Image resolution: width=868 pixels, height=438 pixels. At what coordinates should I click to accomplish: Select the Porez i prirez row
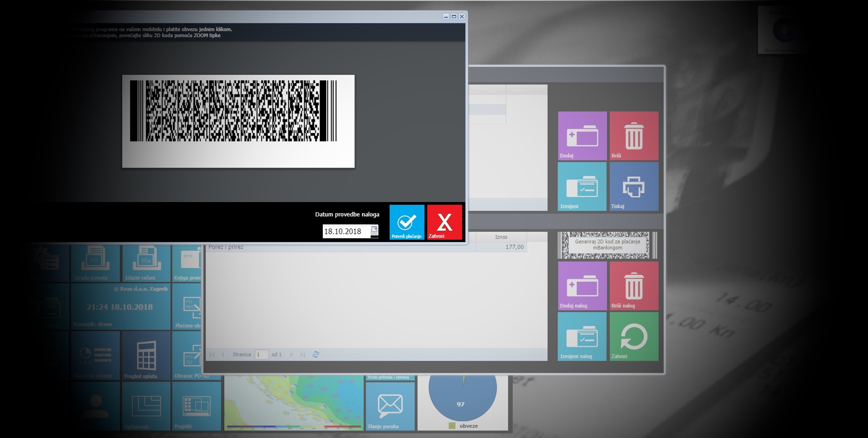pos(366,247)
